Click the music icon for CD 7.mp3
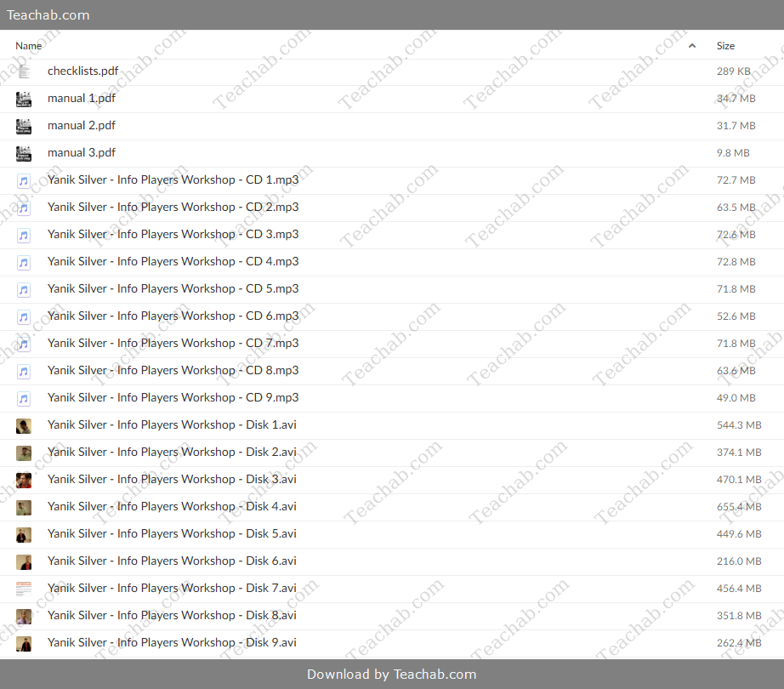The image size is (784, 689). (24, 344)
